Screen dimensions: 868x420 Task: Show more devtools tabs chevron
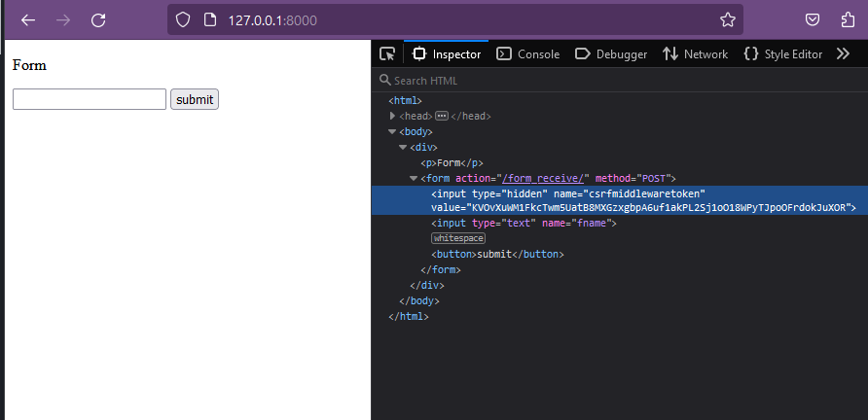click(x=844, y=54)
